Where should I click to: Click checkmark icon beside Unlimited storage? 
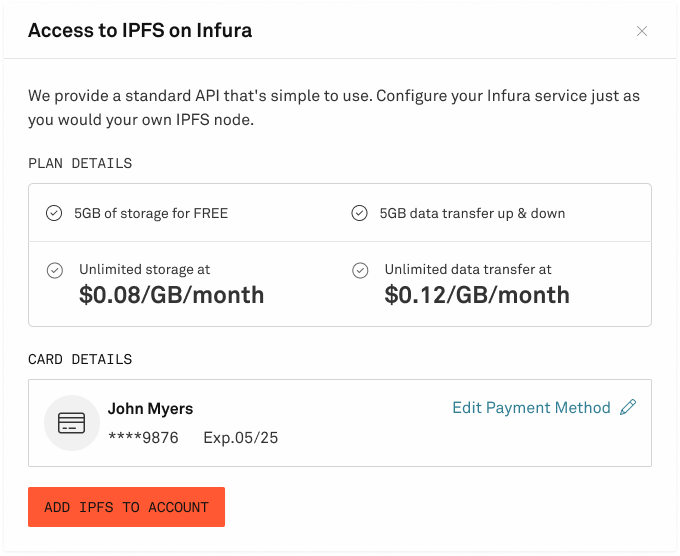coord(55,270)
